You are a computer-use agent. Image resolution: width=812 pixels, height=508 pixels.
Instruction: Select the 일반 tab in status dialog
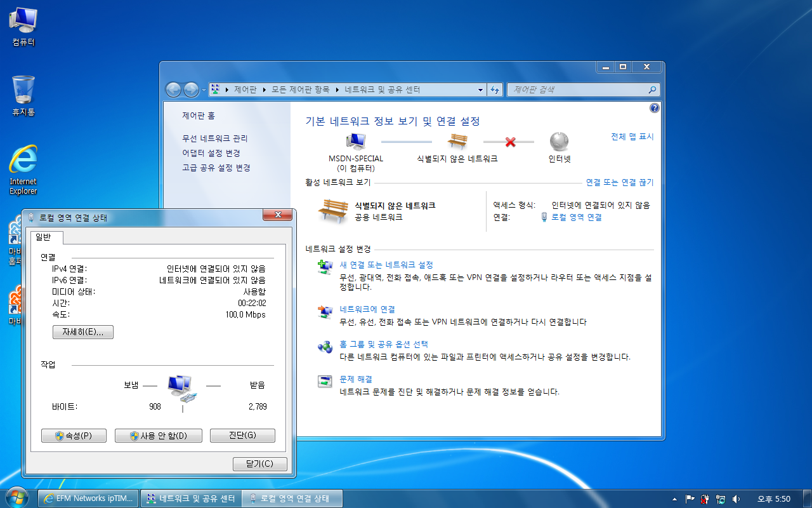click(x=46, y=237)
